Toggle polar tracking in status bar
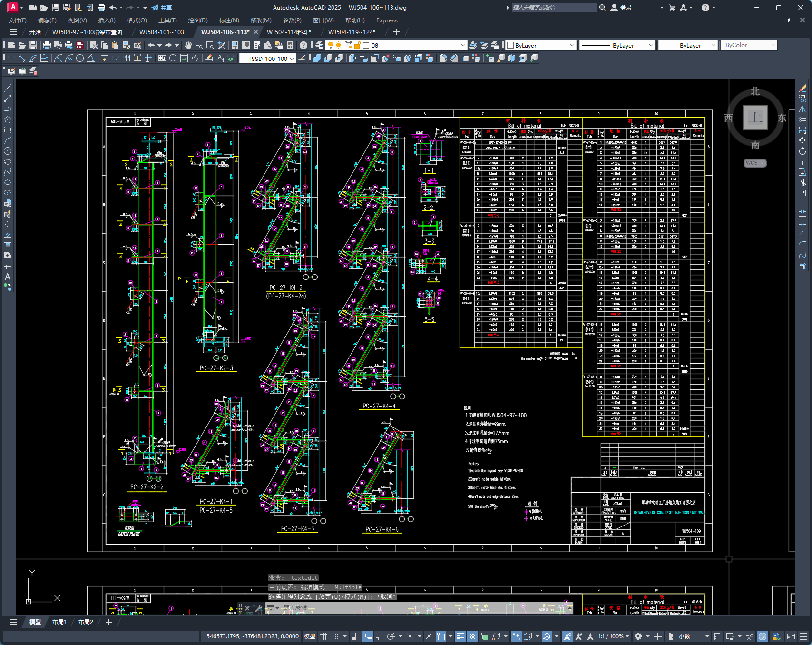 point(391,636)
